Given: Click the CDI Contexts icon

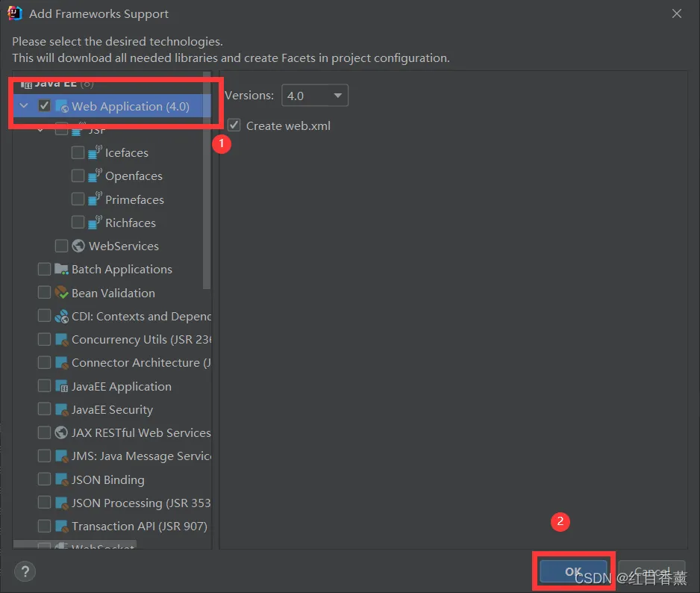Looking at the screenshot, I should pos(61,316).
